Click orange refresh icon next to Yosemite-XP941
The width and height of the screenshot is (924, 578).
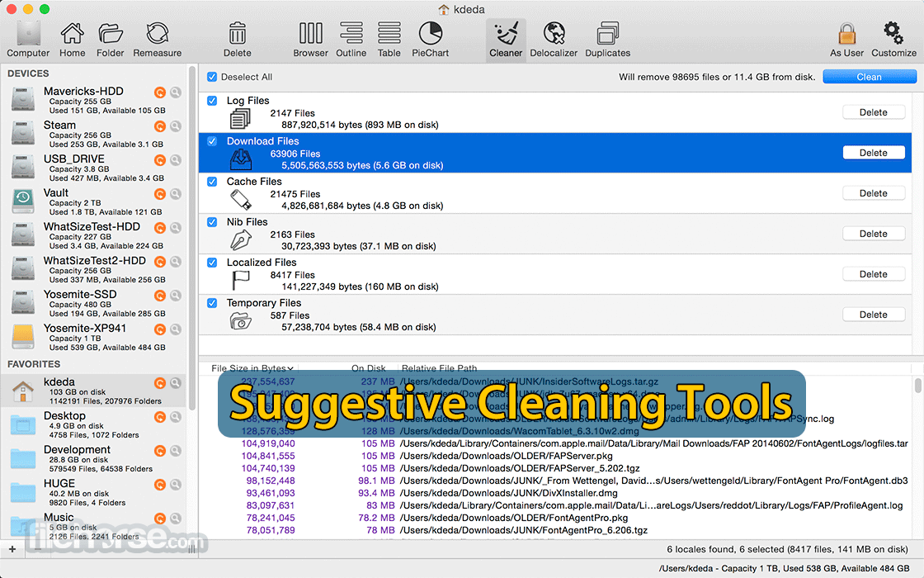[x=160, y=329]
